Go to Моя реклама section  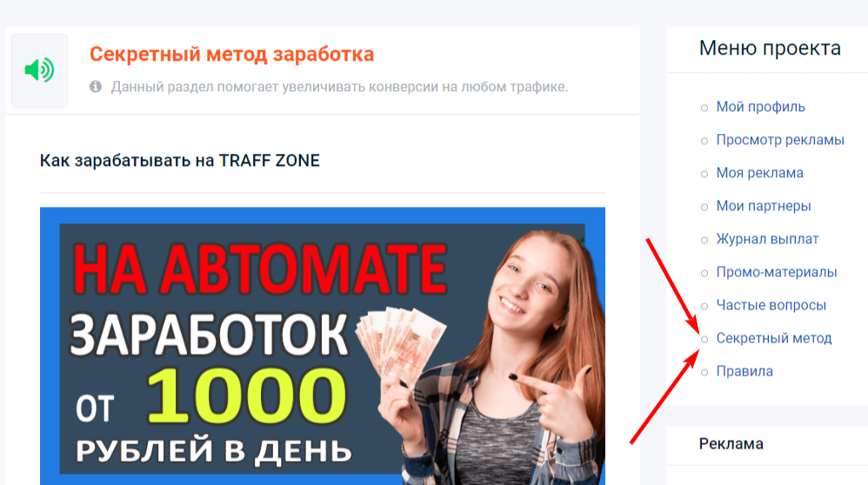coord(759,173)
